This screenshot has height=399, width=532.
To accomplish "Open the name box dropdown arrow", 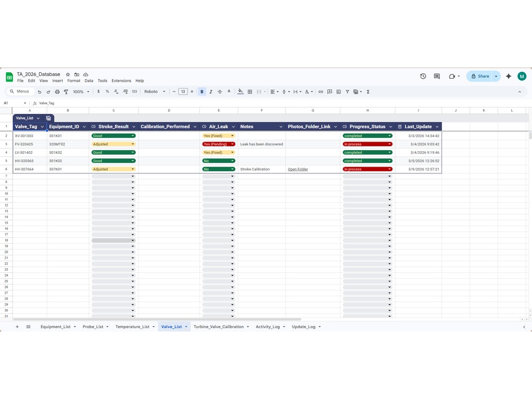I will coord(25,103).
